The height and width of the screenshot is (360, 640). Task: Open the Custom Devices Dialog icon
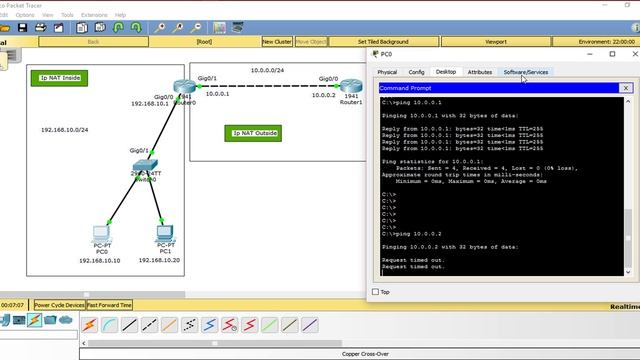click(238, 28)
